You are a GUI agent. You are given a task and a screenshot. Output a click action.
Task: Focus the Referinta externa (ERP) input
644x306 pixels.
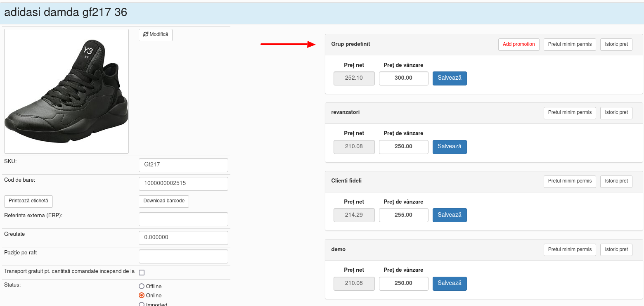pos(183,219)
